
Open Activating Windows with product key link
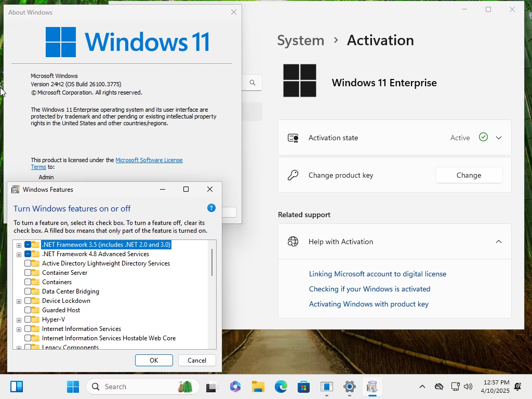coord(369,304)
